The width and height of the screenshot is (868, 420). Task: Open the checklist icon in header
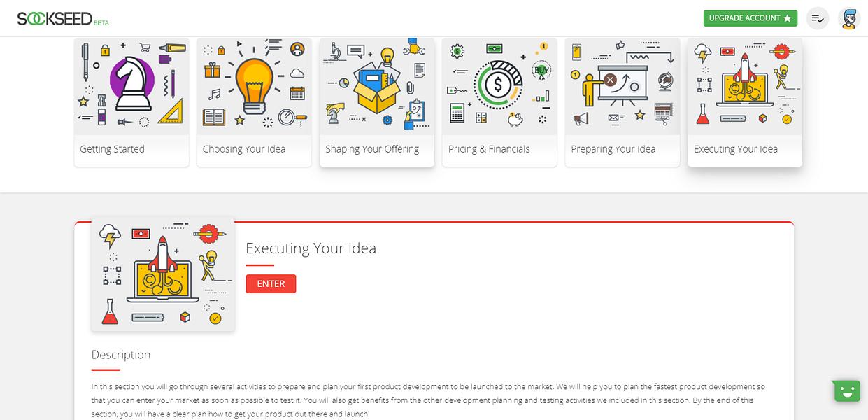coord(818,18)
